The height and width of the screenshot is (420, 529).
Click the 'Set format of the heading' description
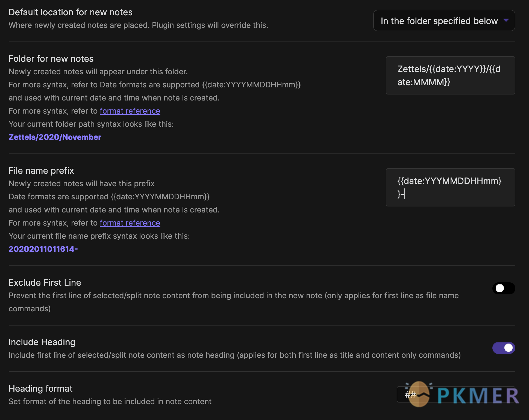point(110,401)
